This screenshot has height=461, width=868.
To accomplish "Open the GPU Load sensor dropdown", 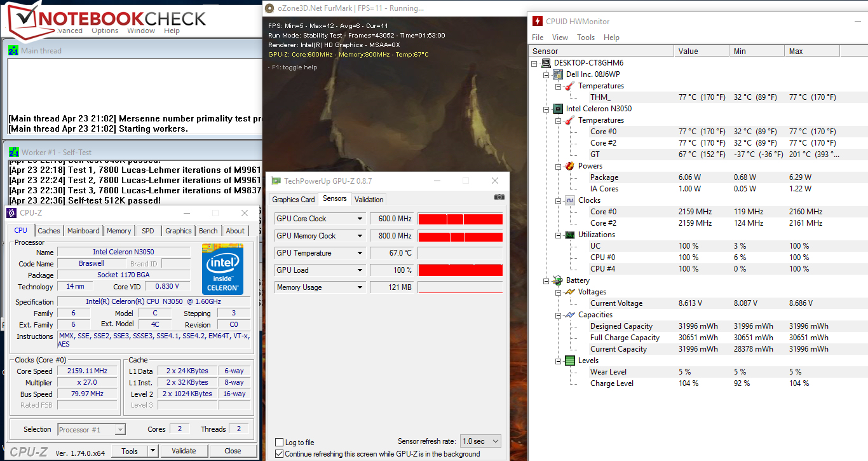I will click(x=360, y=270).
